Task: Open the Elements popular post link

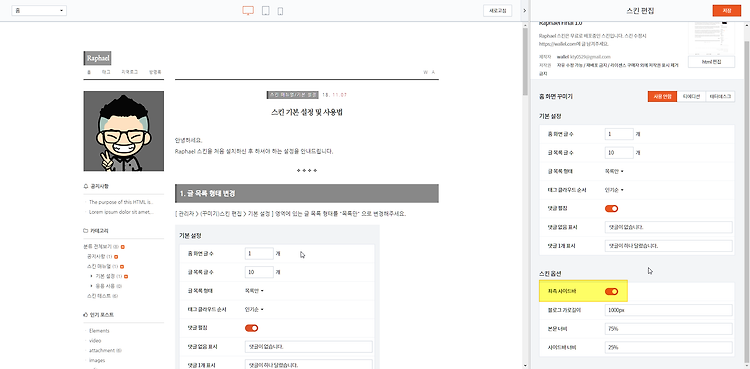Action: [x=99, y=331]
